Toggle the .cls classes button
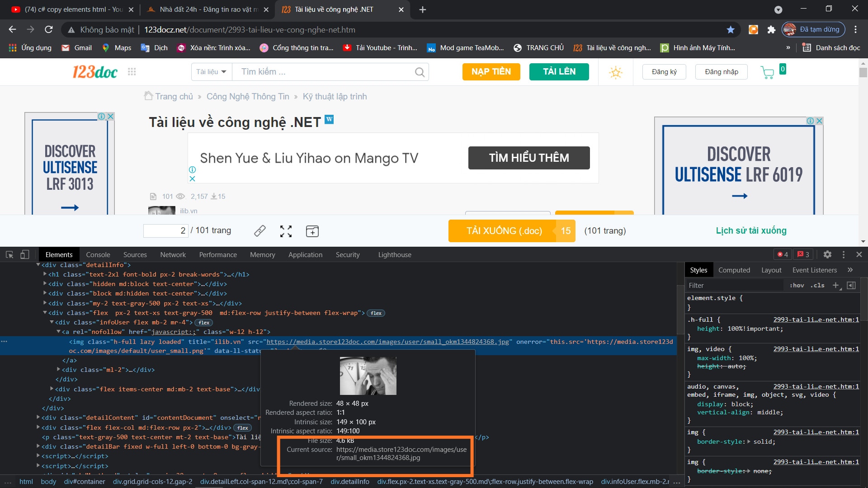868x488 pixels. (x=817, y=285)
